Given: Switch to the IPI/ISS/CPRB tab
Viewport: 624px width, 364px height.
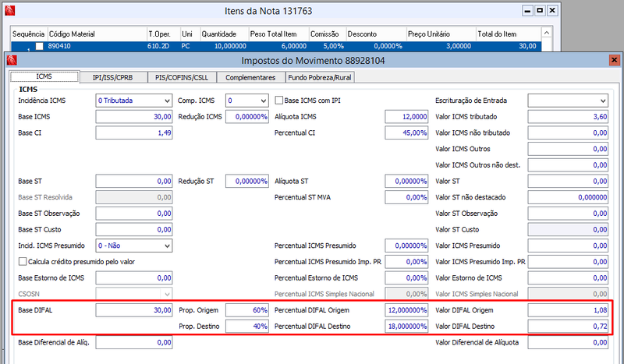Looking at the screenshot, I should pos(113,78).
